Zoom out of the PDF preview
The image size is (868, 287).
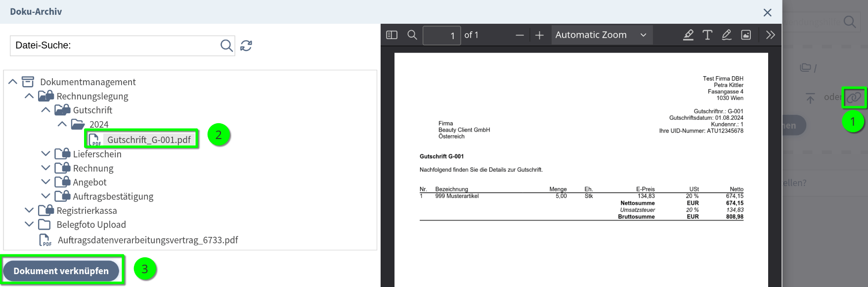[520, 35]
